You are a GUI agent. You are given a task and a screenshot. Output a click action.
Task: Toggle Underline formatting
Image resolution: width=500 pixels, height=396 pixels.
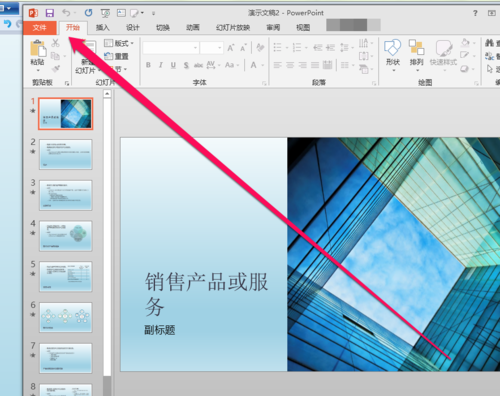(173, 65)
